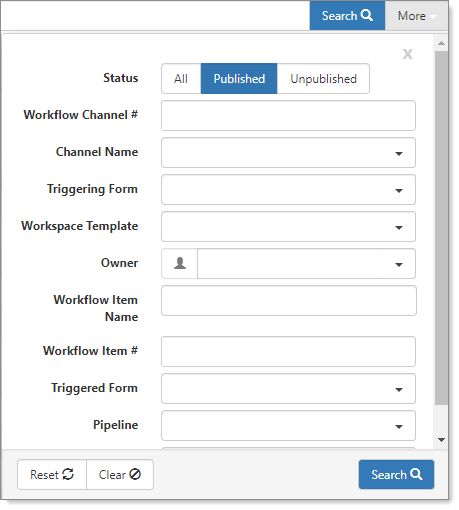This screenshot has width=459, height=510.
Task: Select the Unpublished status filter
Action: [323, 79]
